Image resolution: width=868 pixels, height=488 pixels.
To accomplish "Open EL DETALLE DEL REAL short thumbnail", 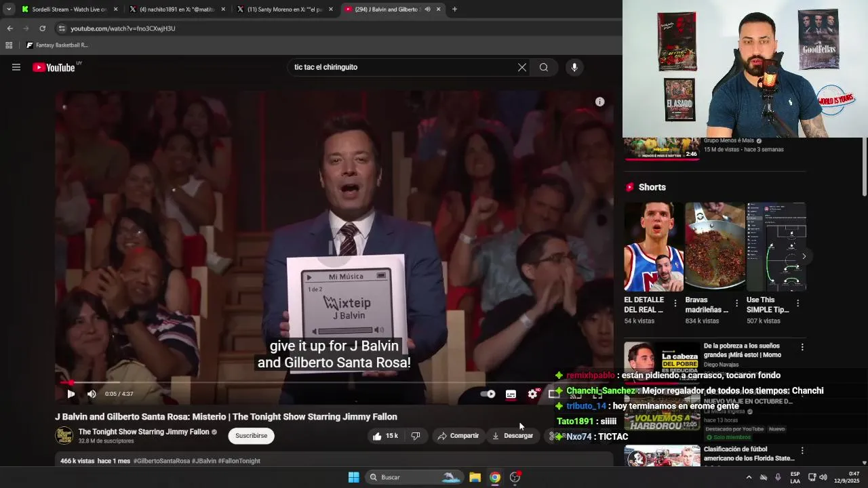I will 654,247.
